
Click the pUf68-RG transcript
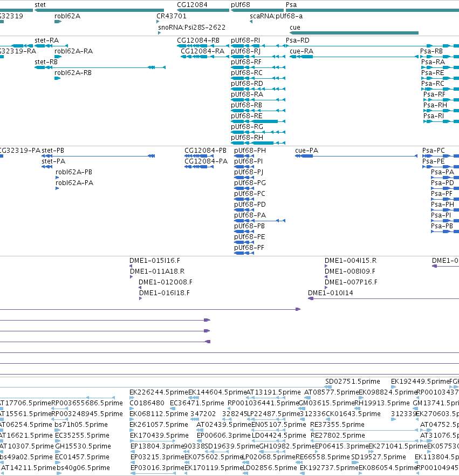pos(258,132)
